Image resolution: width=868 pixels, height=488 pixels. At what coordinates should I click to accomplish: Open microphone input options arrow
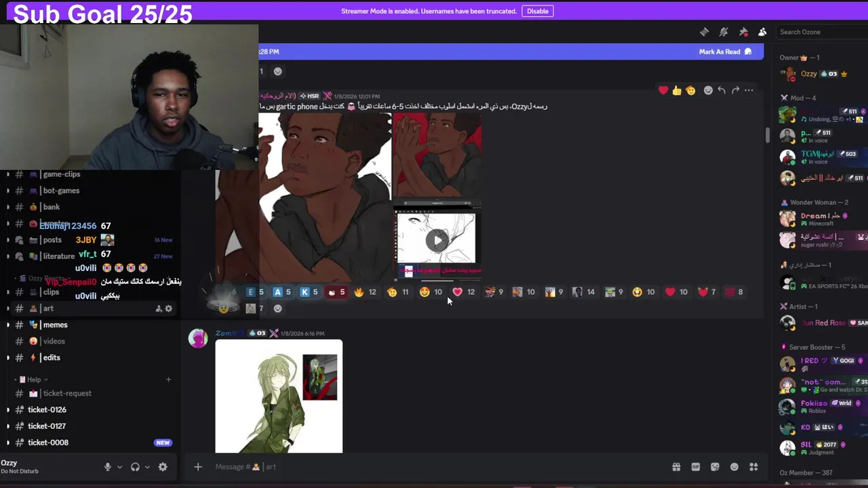(x=119, y=467)
